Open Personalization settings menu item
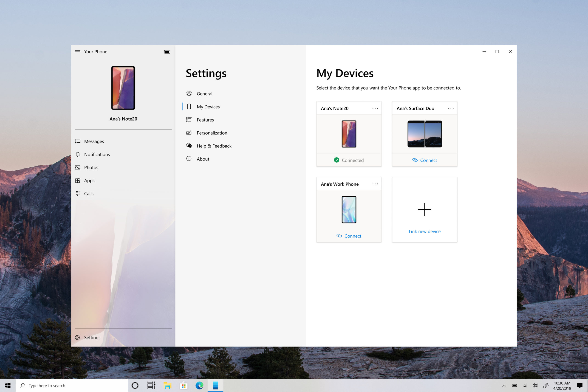Image resolution: width=588 pixels, height=392 pixels. point(212,133)
